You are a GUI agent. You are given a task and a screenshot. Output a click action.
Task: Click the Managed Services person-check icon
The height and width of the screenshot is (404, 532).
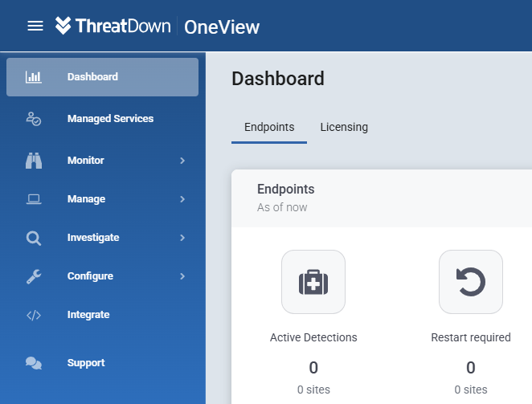point(34,119)
